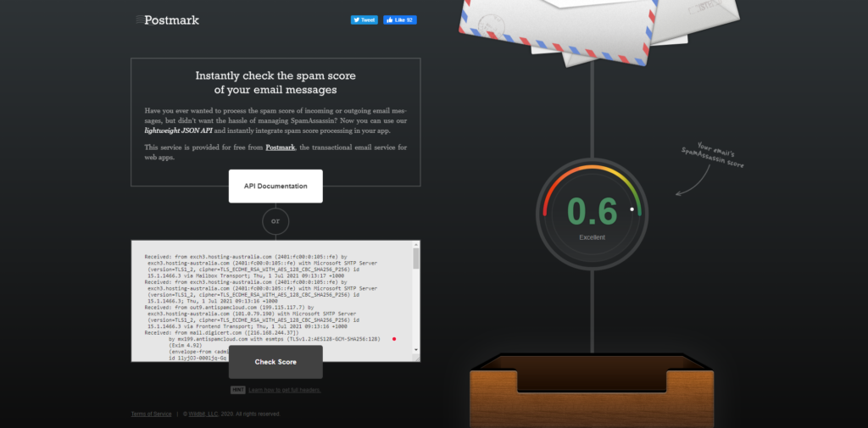Click the lightweight JSON API link
Screen dimensions: 868x428
[178, 131]
